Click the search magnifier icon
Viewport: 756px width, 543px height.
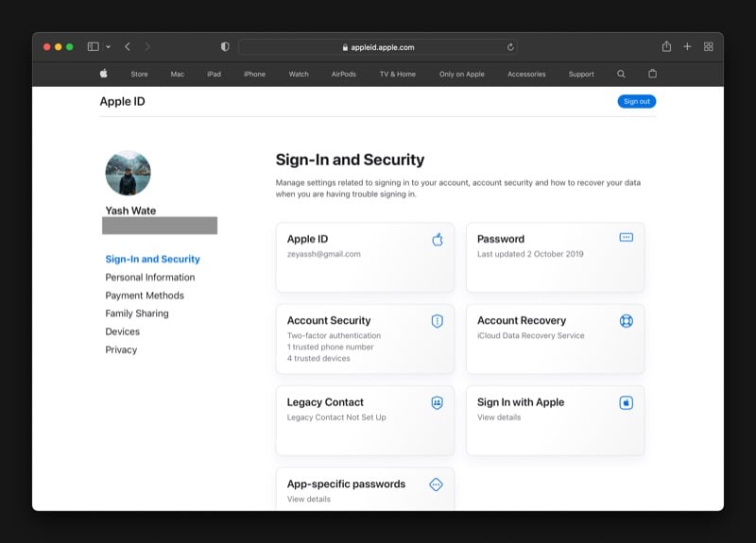point(621,74)
